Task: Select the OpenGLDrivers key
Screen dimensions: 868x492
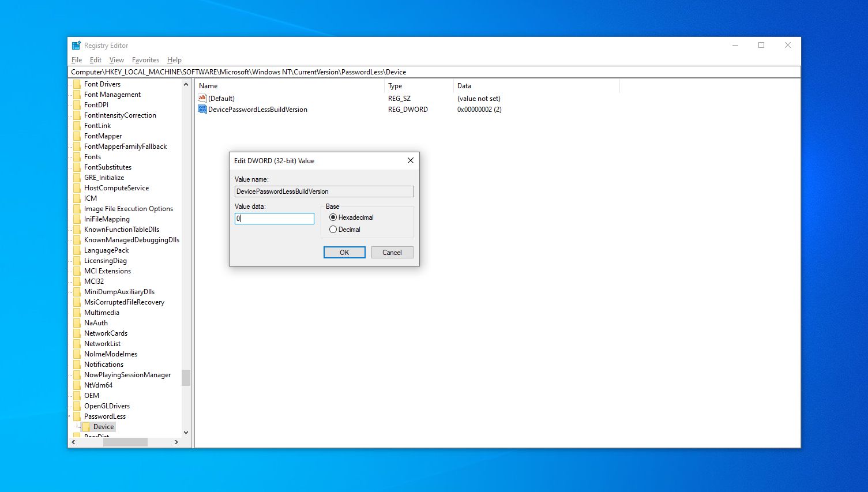Action: click(107, 406)
